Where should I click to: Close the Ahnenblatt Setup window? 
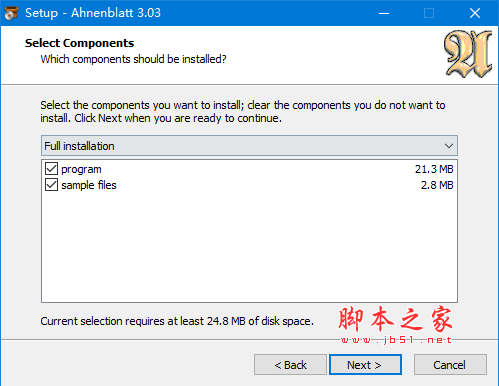pos(475,13)
